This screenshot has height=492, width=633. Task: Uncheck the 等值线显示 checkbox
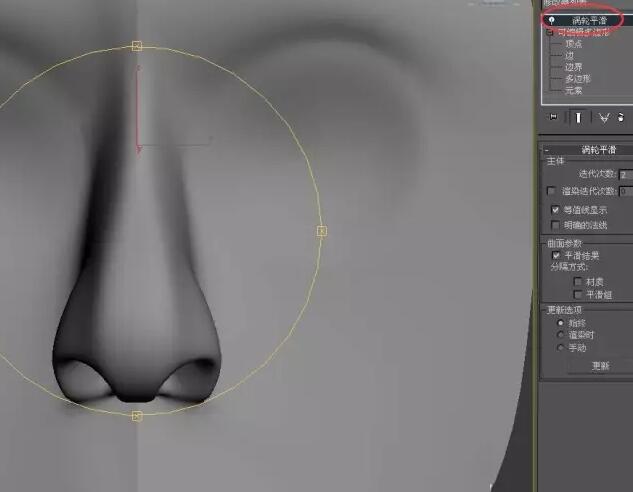click(x=555, y=210)
